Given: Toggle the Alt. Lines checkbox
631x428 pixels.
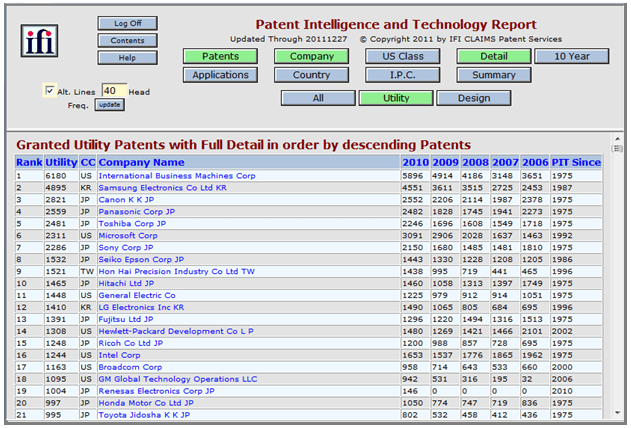Looking at the screenshot, I should click(49, 91).
